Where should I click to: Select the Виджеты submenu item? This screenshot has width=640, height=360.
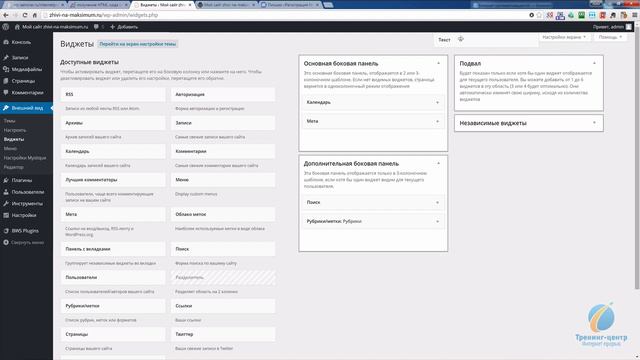point(14,139)
